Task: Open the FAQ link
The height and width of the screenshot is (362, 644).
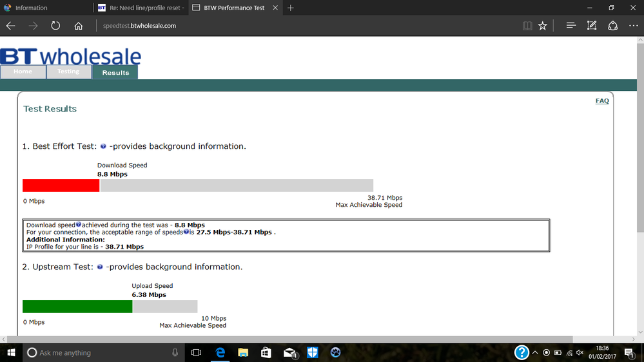Action: click(x=602, y=101)
